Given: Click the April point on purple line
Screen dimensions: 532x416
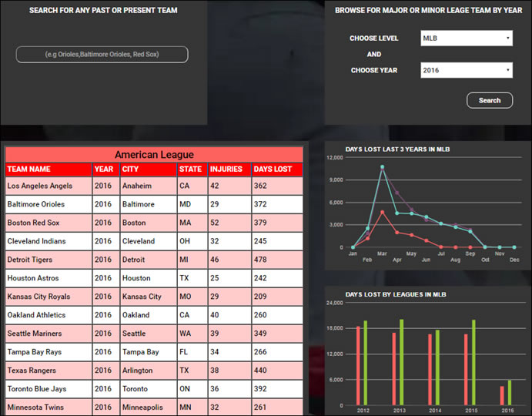Looking at the screenshot, I should coord(397,193).
